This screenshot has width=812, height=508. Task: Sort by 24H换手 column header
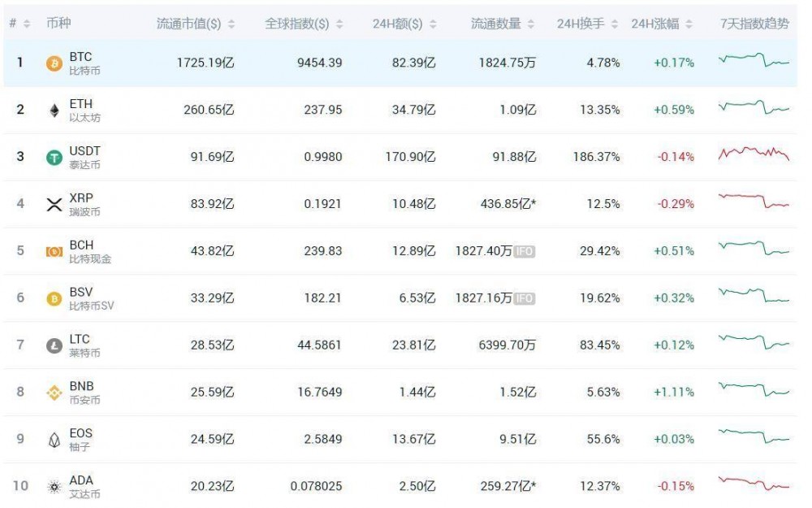pos(586,24)
